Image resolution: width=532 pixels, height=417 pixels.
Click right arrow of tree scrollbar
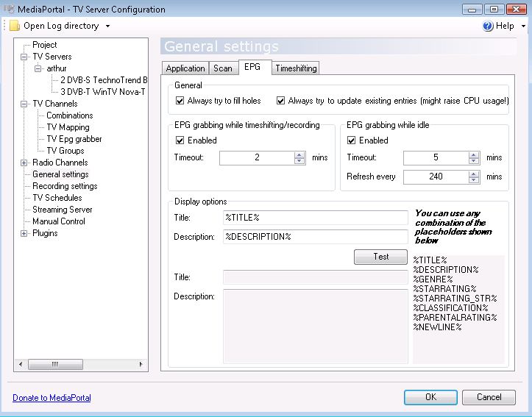141,365
